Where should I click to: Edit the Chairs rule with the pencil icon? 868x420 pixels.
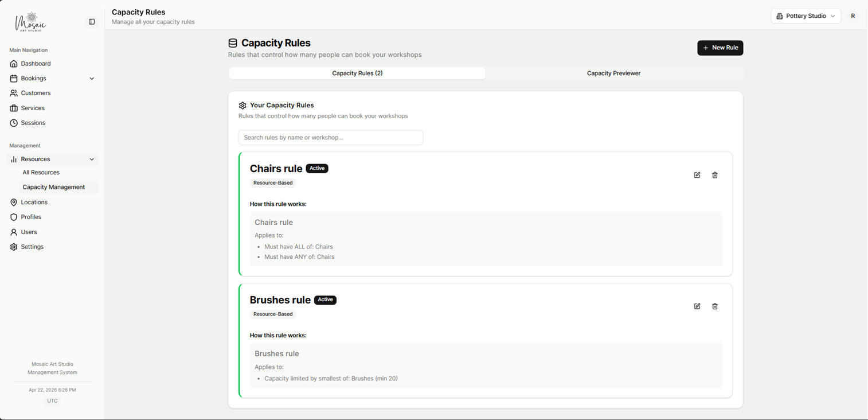[697, 175]
